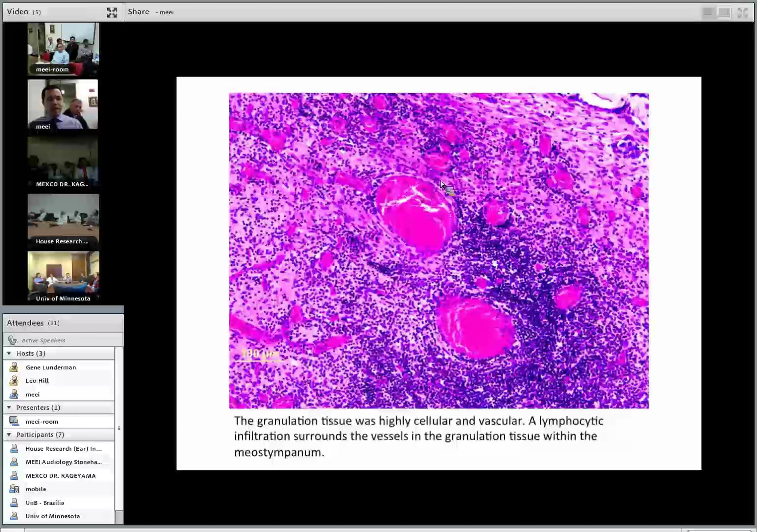Click the Share pod title
Image resolution: width=757 pixels, height=532 pixels.
pyautogui.click(x=138, y=12)
